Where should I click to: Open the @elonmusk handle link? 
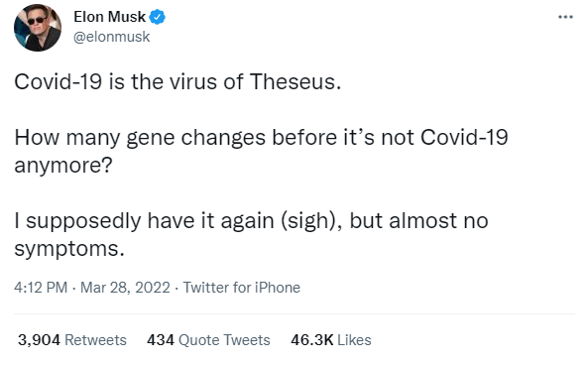(111, 37)
